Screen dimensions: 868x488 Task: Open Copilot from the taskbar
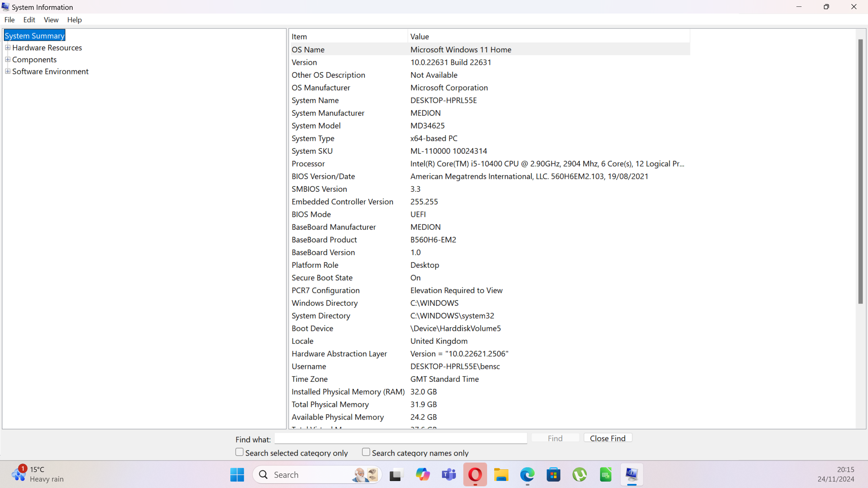tap(422, 474)
